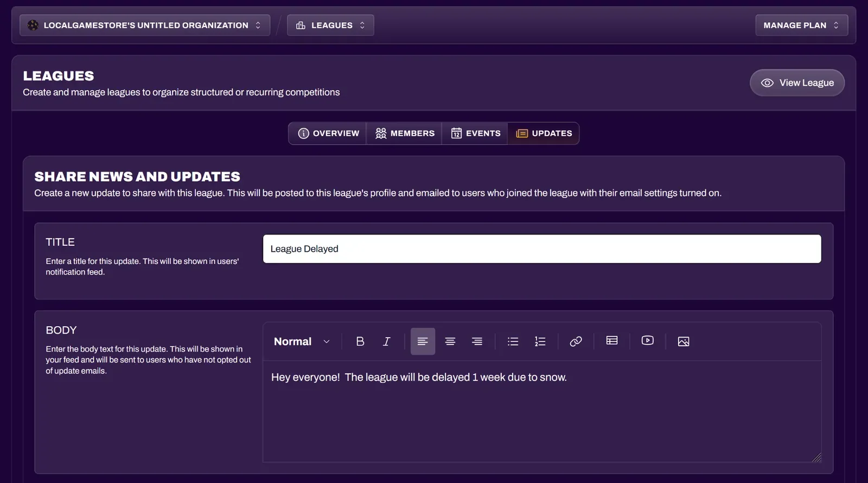Toggle italic formatting in body editor

coord(386,341)
